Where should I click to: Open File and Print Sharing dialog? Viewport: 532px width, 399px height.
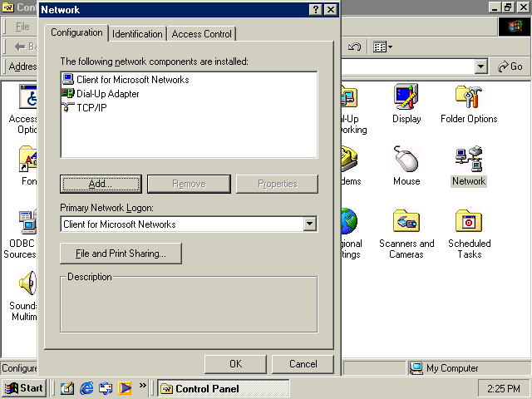tap(121, 254)
